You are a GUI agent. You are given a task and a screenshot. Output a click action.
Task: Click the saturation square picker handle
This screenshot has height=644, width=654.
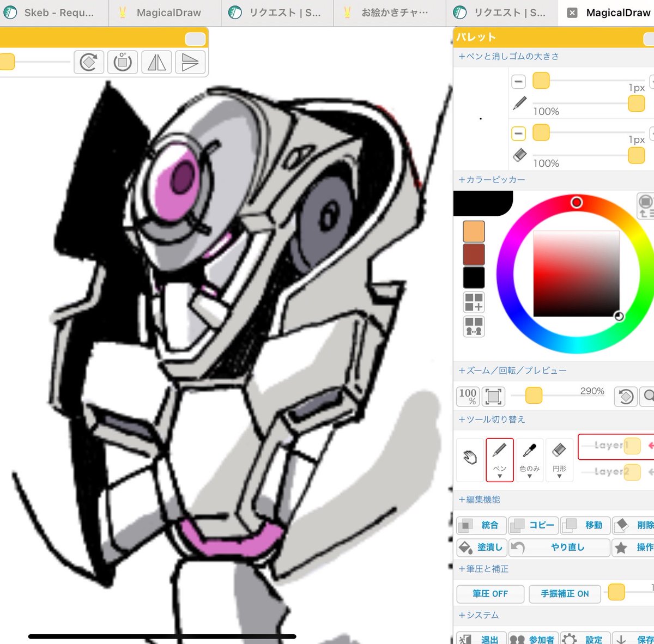click(x=619, y=316)
